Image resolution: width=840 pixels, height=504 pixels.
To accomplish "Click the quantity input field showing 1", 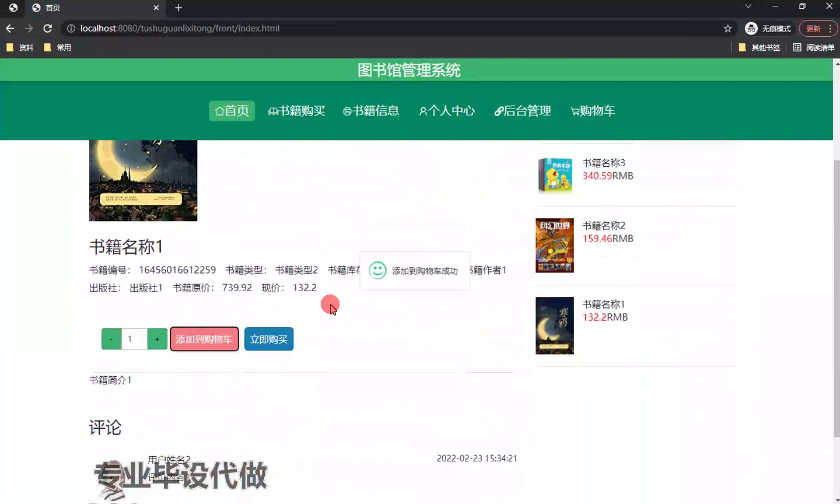I will pos(134,339).
